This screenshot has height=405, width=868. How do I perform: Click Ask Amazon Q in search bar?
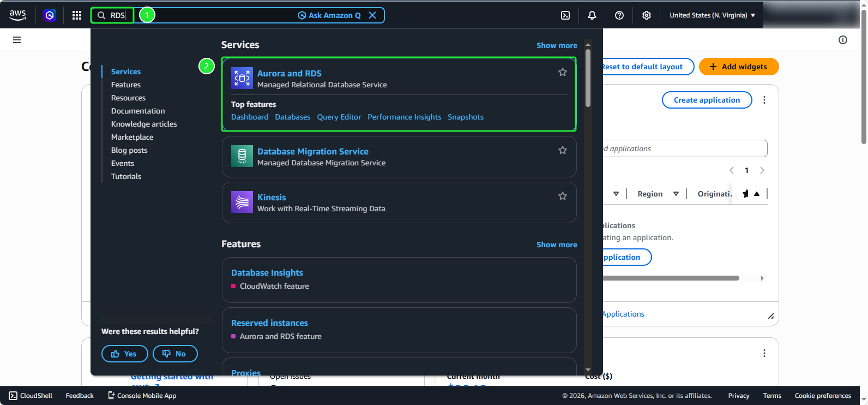329,15
